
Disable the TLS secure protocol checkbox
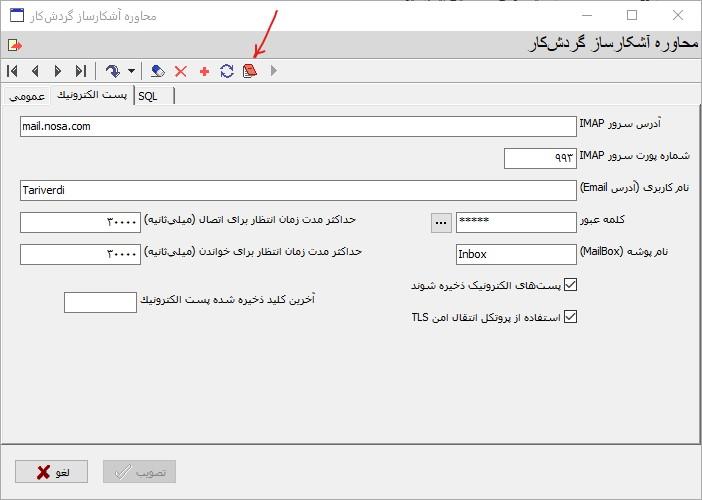click(571, 317)
